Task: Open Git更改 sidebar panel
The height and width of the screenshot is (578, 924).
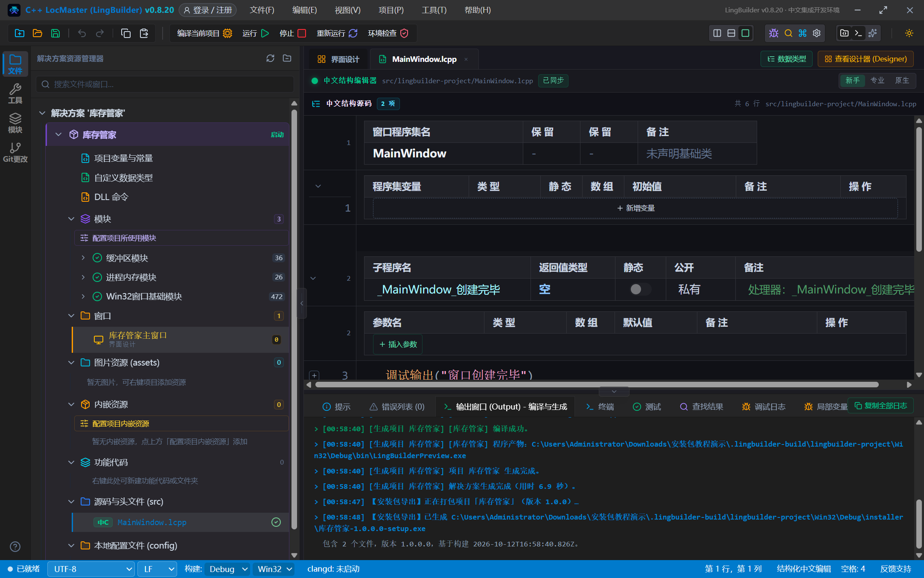Action: pyautogui.click(x=15, y=153)
